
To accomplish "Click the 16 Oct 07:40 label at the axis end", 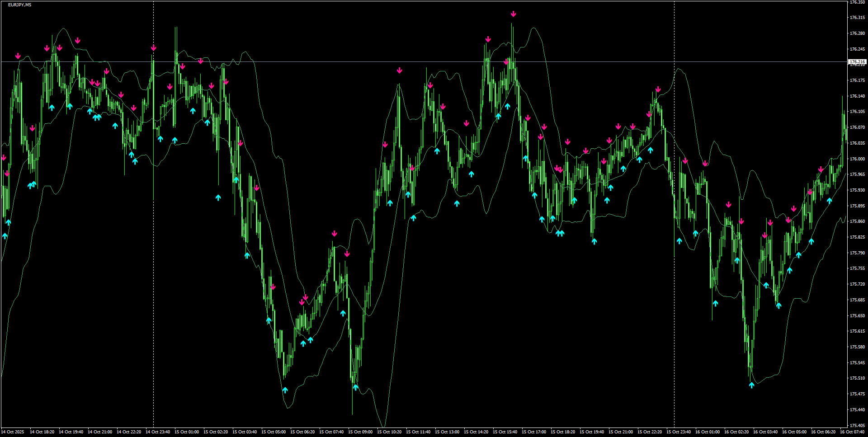I will [854, 432].
